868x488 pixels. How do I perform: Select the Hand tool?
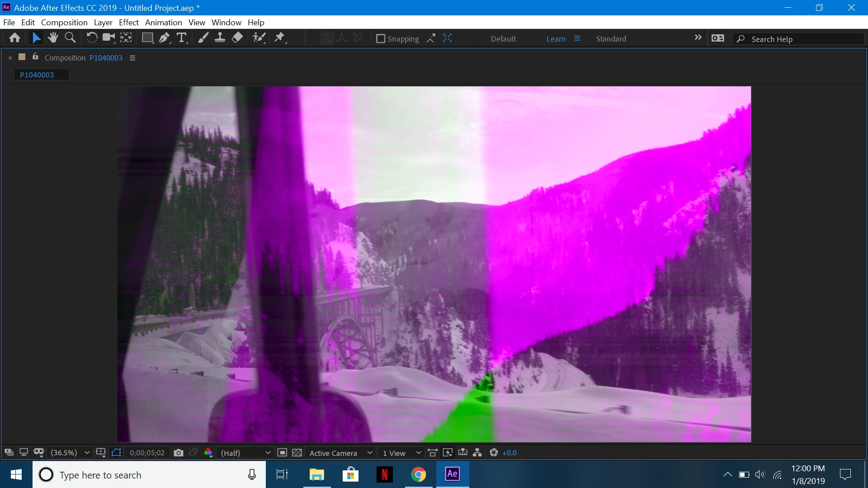coord(53,38)
